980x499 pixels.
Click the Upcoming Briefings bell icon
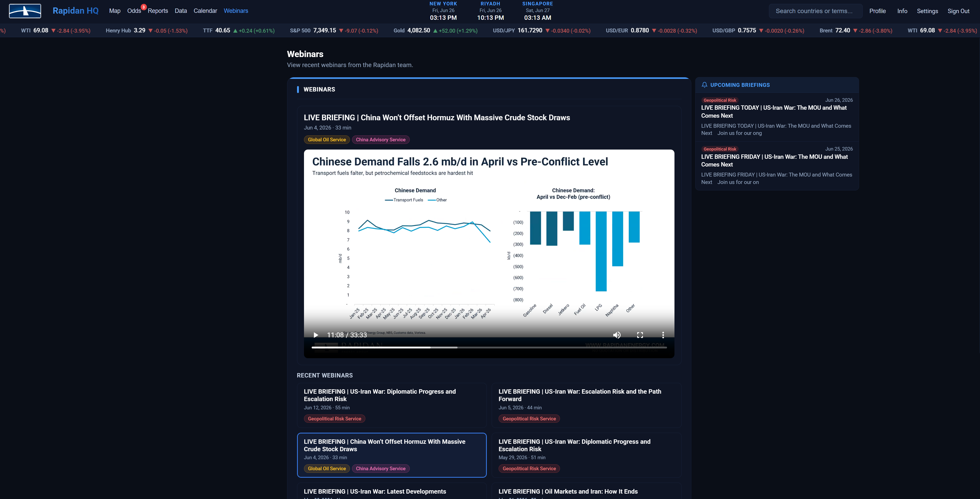coord(705,85)
